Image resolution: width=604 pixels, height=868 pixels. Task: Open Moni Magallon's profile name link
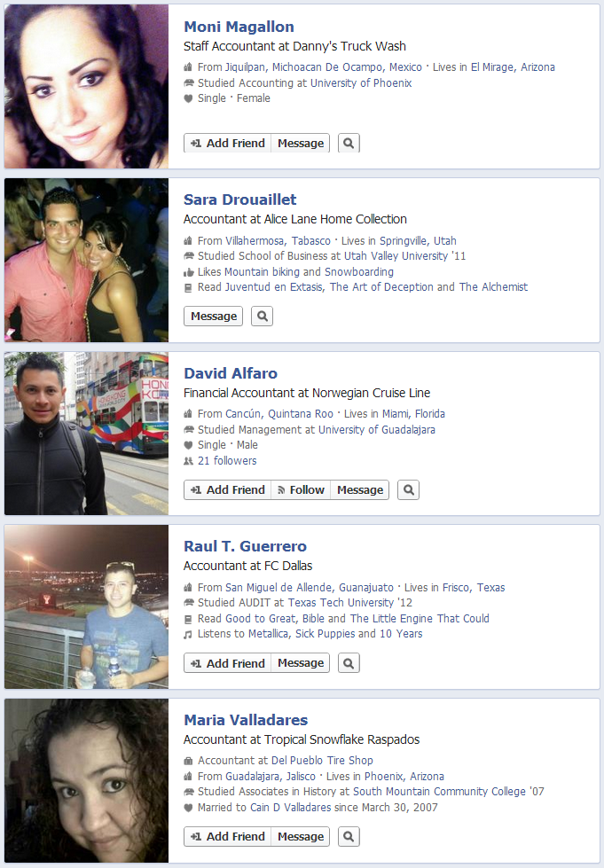tap(239, 27)
